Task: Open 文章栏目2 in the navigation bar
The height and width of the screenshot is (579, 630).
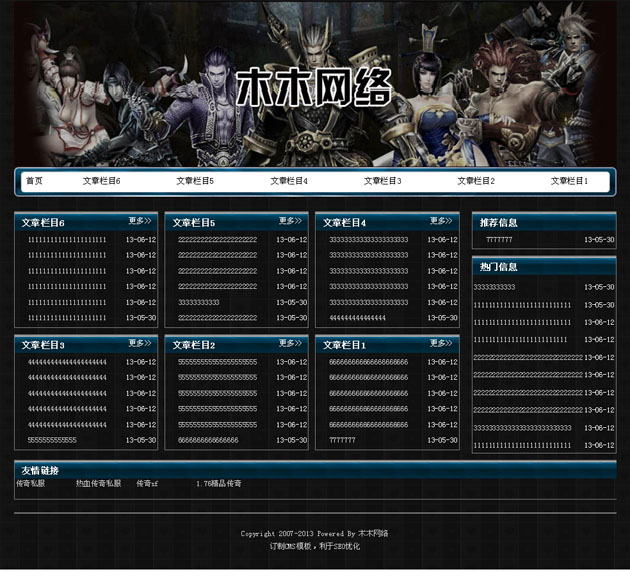Action: [476, 181]
